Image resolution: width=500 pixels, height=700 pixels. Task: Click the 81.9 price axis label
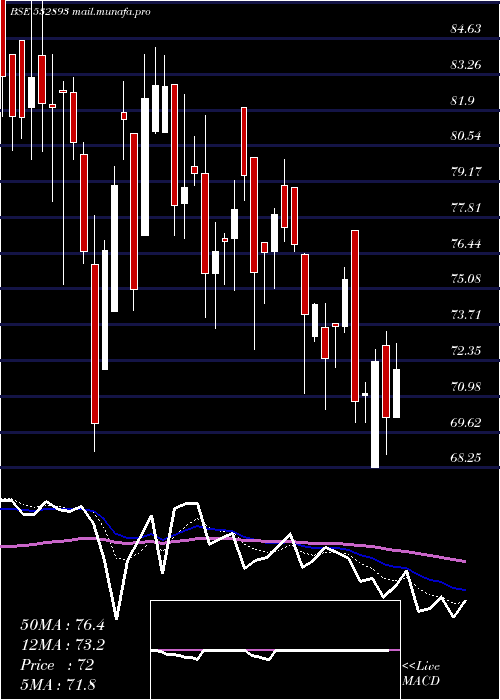[462, 101]
